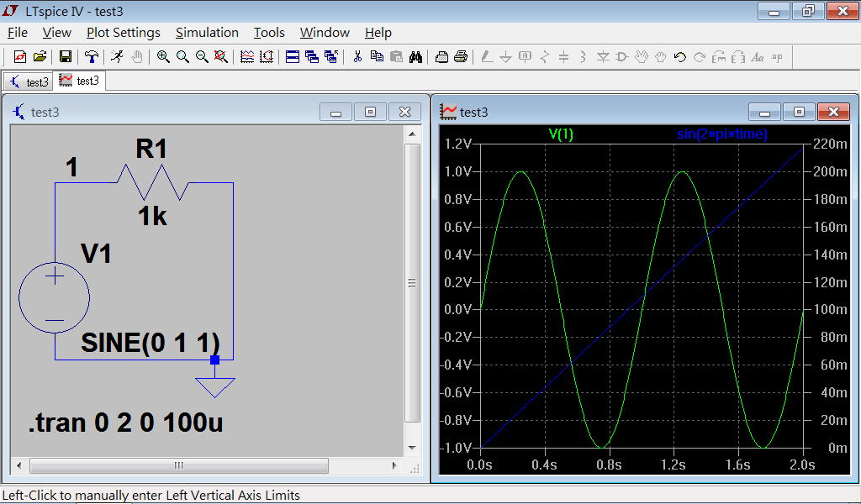
Task: Open print setup from the toolbar
Action: point(441,56)
